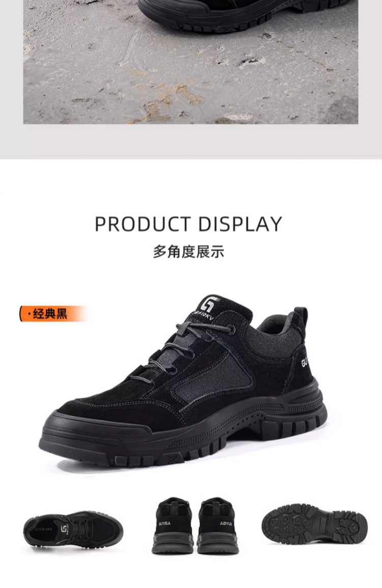Open the rear-view pair of shoes thumbnail

[x=195, y=526]
